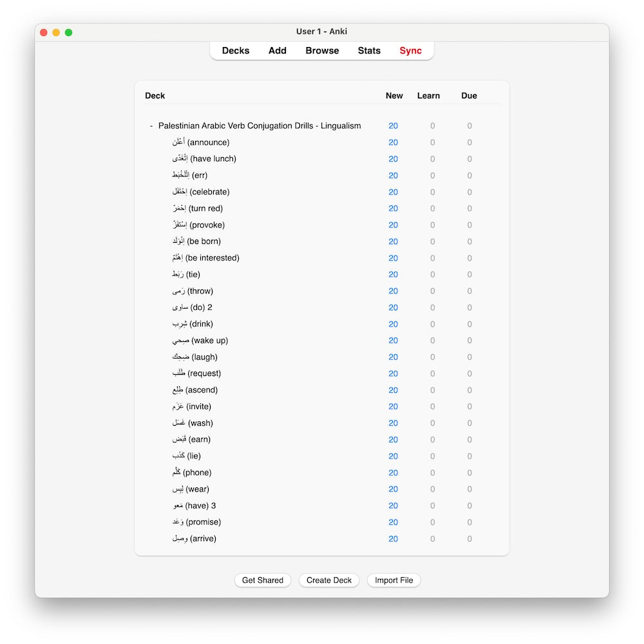Open the parent Palestinian Arabic Verb Conjugation Drills deck
644x644 pixels.
point(260,126)
